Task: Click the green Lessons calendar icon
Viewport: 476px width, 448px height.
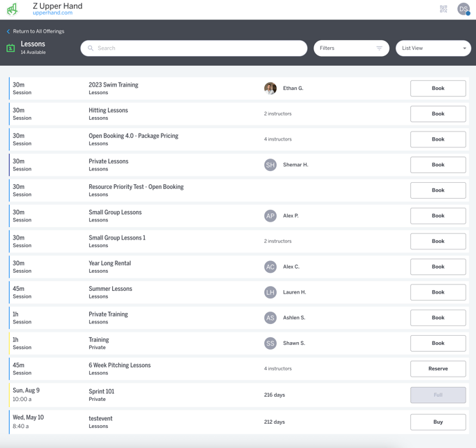Action: click(x=10, y=48)
